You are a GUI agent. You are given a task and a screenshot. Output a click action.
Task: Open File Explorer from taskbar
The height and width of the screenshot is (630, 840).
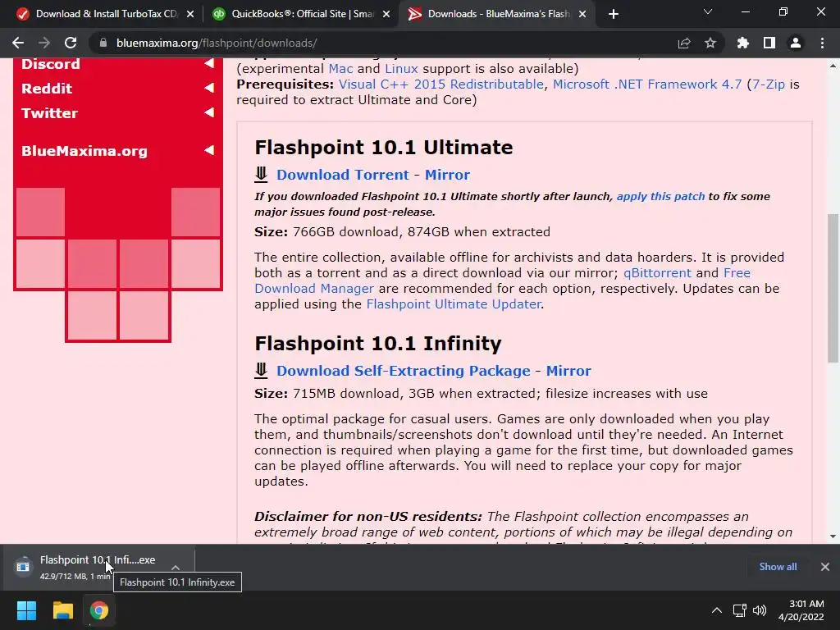[62, 610]
